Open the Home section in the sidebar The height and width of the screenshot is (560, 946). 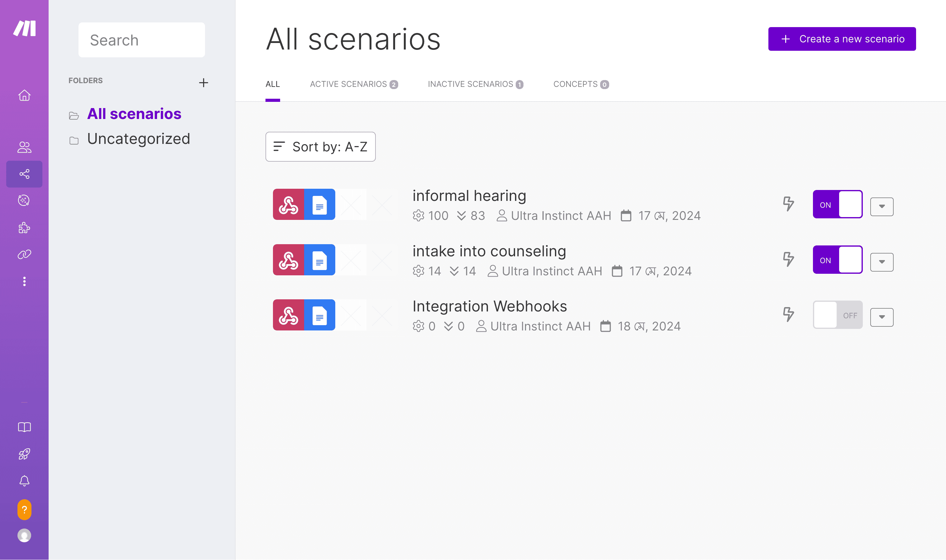(24, 96)
